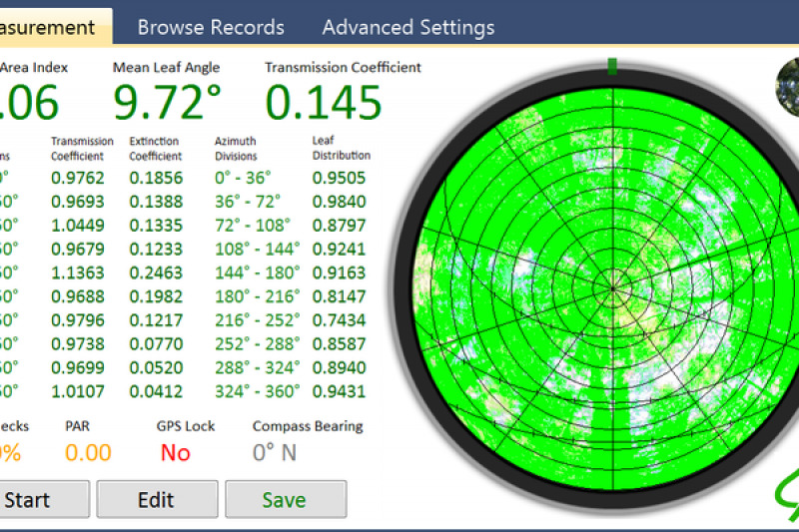Click extinction coefficient value 0.2463

pyautogui.click(x=156, y=272)
